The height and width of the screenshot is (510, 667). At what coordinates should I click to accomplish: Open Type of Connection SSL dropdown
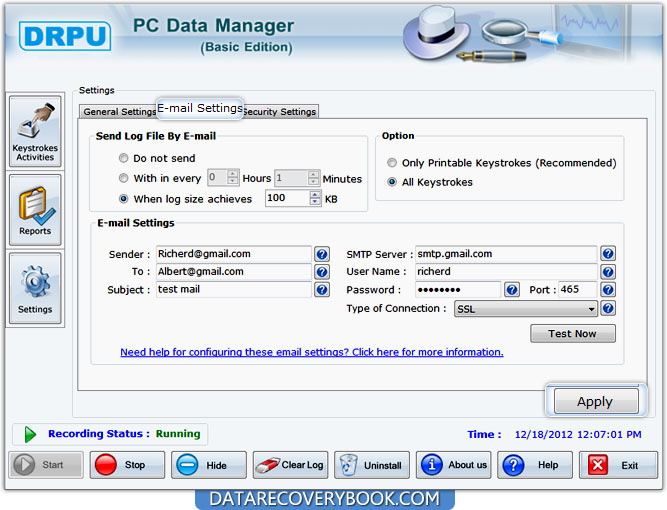tap(526, 309)
